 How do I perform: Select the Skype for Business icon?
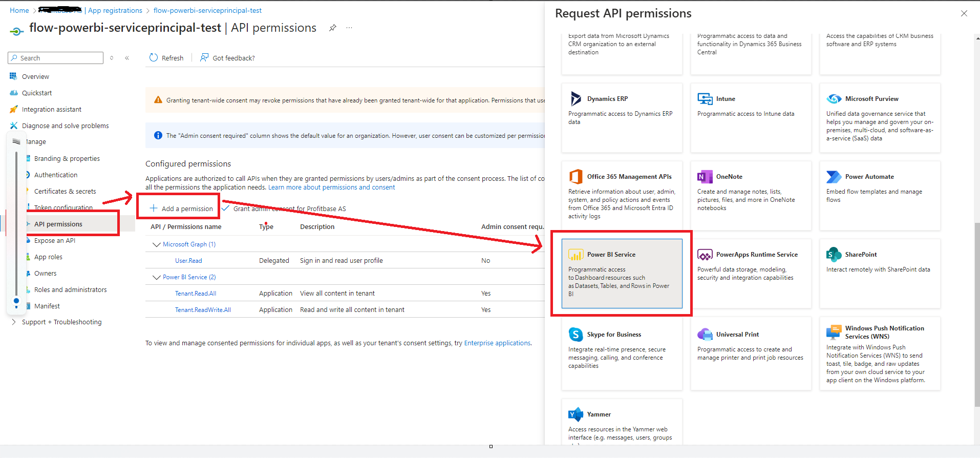click(x=576, y=335)
